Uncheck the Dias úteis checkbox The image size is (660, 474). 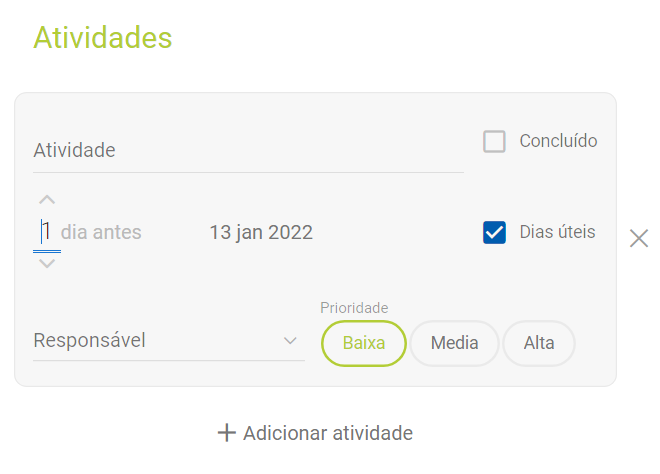[494, 233]
